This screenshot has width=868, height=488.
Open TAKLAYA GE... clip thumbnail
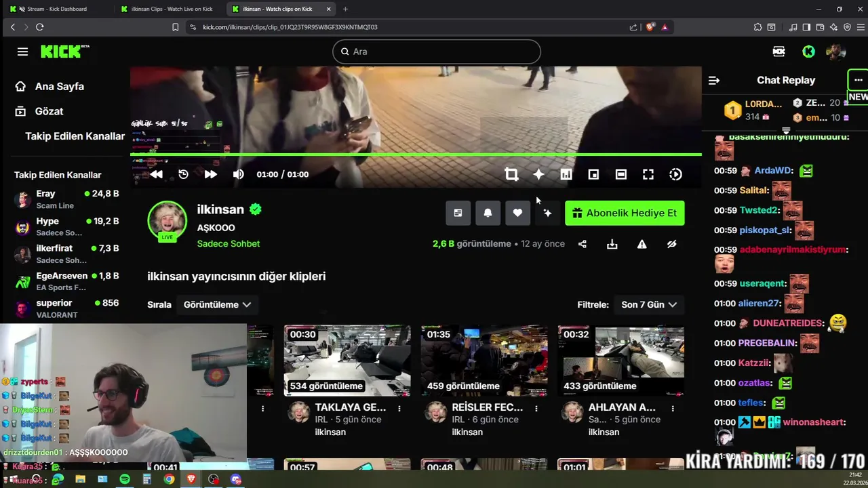click(x=347, y=361)
